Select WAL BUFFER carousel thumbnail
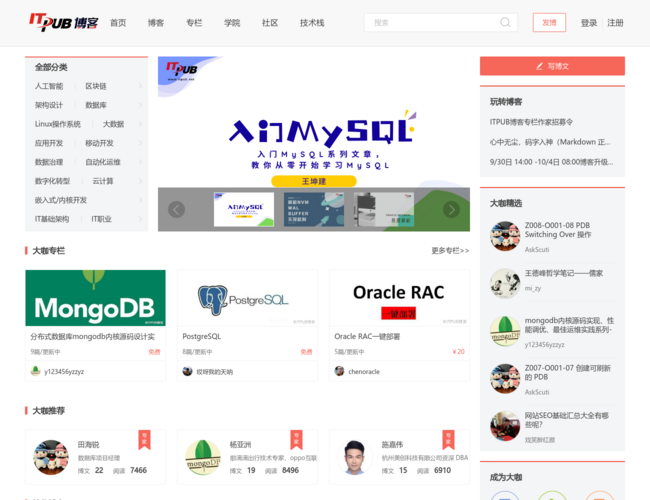The image size is (650, 500). [x=314, y=209]
